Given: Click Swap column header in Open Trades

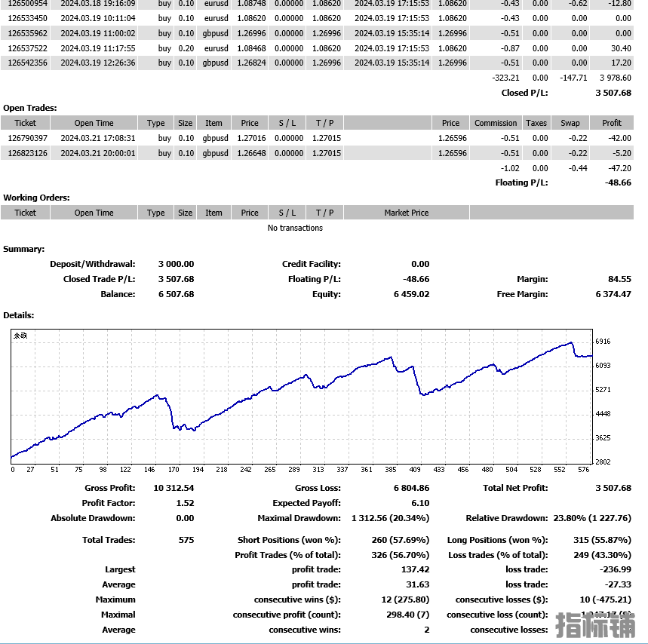Looking at the screenshot, I should (570, 123).
